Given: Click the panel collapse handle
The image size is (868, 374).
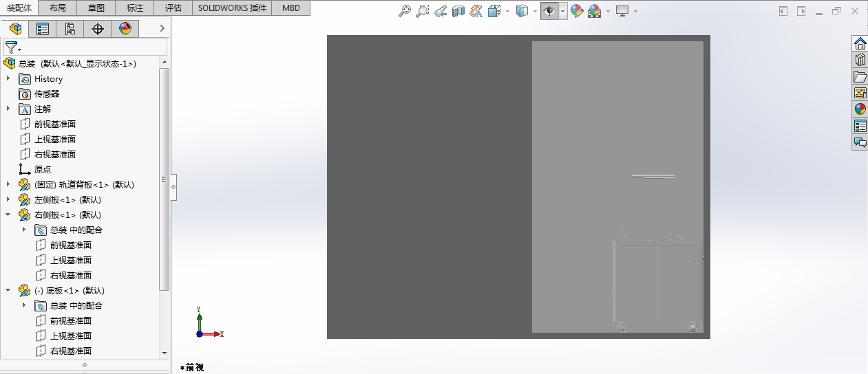Looking at the screenshot, I should tap(173, 186).
